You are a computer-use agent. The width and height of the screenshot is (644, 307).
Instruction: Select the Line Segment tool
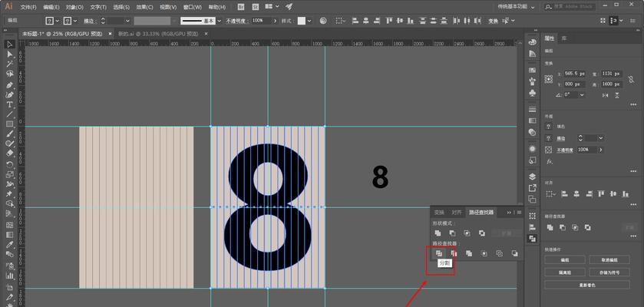tap(10, 114)
